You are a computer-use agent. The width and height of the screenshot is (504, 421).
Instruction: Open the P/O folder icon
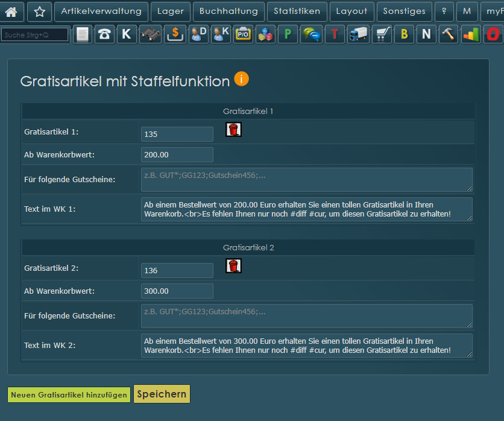click(243, 34)
